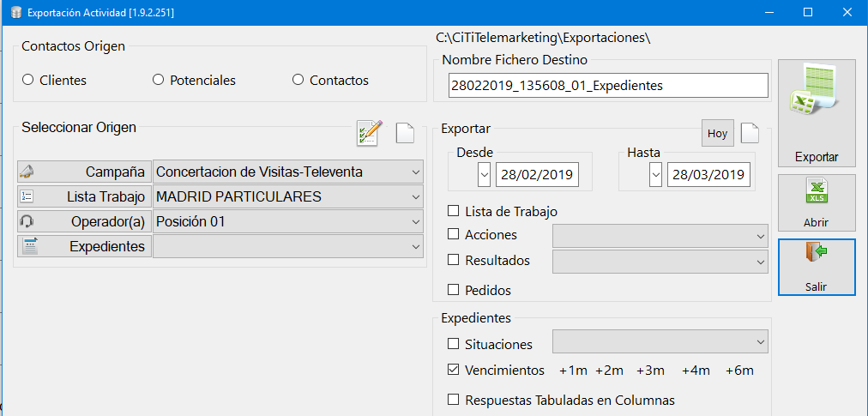The image size is (868, 416).
Task: Maximize the Exportación Actividad window
Action: 808,12
